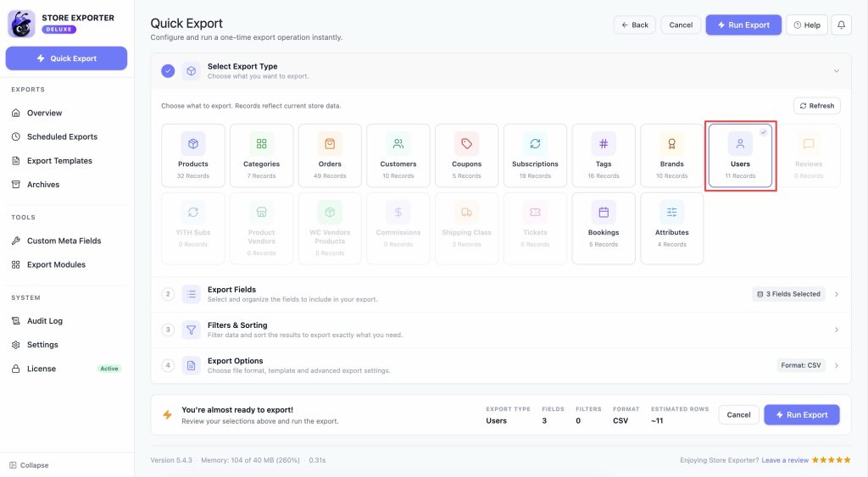Collapse the Select Export Type section chevron
The image size is (868, 477).
click(837, 71)
